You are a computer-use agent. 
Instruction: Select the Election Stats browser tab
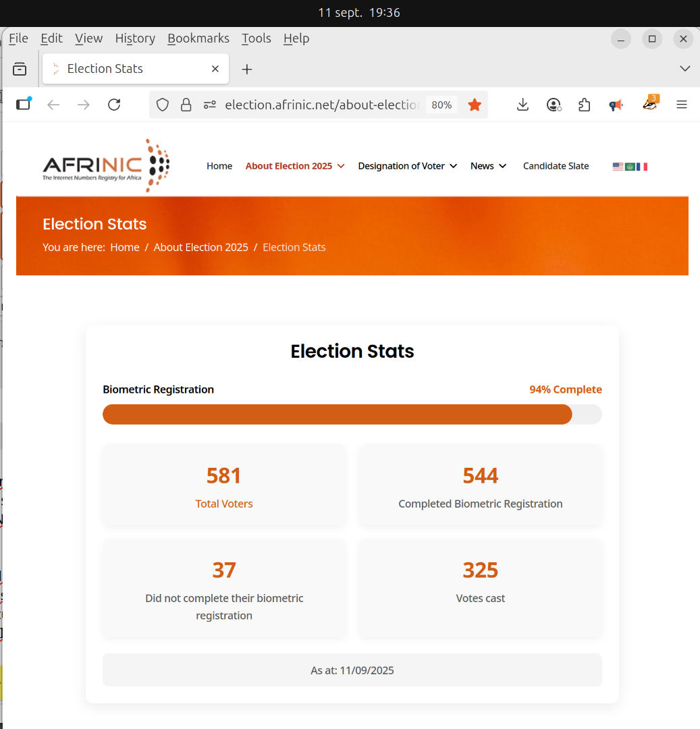(135, 69)
